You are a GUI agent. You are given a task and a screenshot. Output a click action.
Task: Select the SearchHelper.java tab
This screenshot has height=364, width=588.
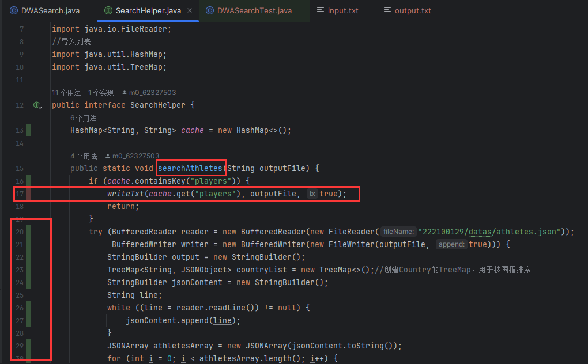pos(148,10)
